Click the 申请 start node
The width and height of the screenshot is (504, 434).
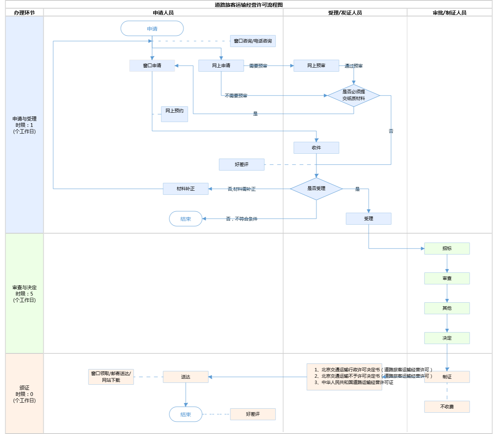pyautogui.click(x=152, y=29)
